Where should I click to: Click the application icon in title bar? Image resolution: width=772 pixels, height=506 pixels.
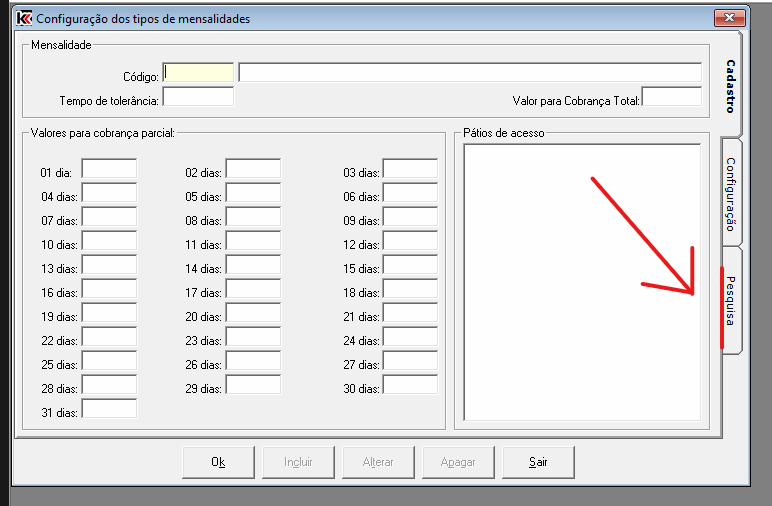[x=25, y=18]
